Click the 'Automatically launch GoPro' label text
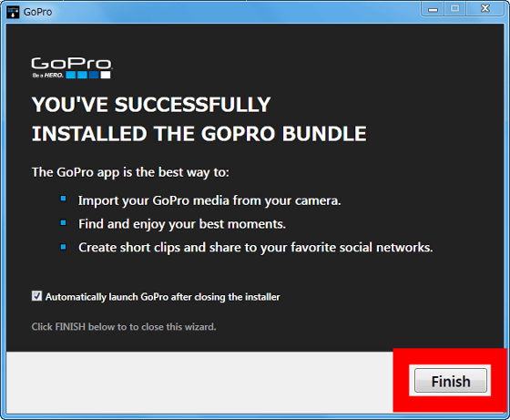Viewport: 510px width, 420px height. (x=162, y=297)
